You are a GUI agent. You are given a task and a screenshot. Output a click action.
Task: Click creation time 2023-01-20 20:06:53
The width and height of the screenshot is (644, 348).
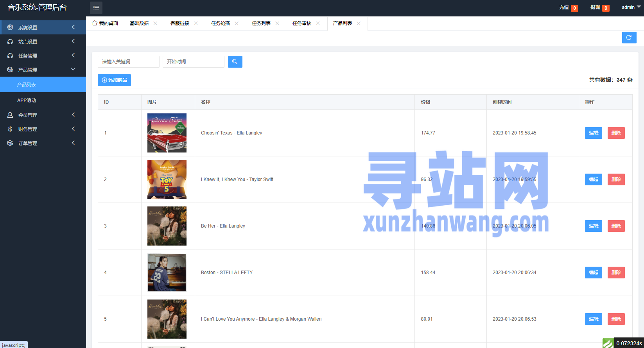[x=515, y=319]
